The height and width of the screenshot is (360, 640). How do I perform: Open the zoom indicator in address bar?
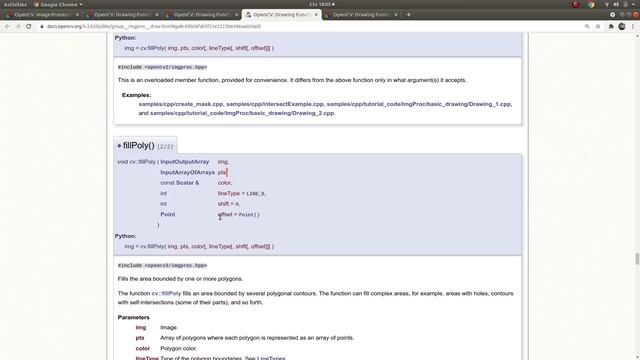point(587,26)
